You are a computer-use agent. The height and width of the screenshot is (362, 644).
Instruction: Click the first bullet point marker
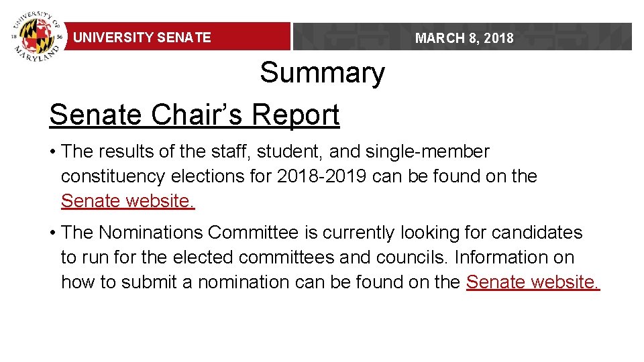click(52, 152)
